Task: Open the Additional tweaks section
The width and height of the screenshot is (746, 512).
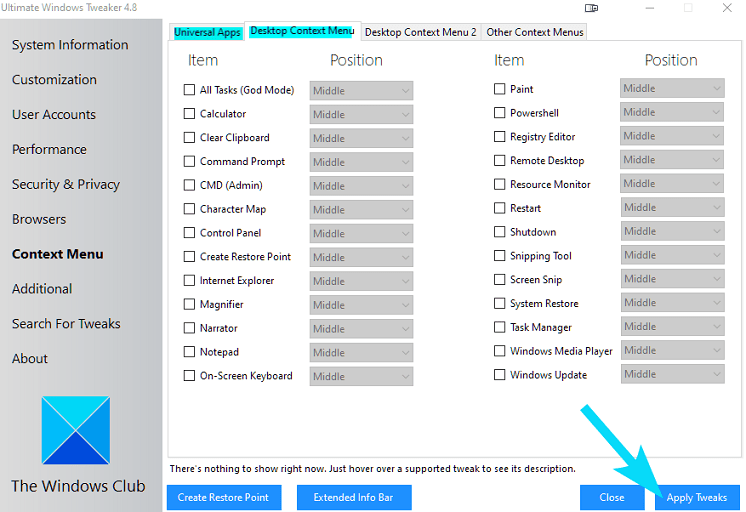Action: [42, 289]
